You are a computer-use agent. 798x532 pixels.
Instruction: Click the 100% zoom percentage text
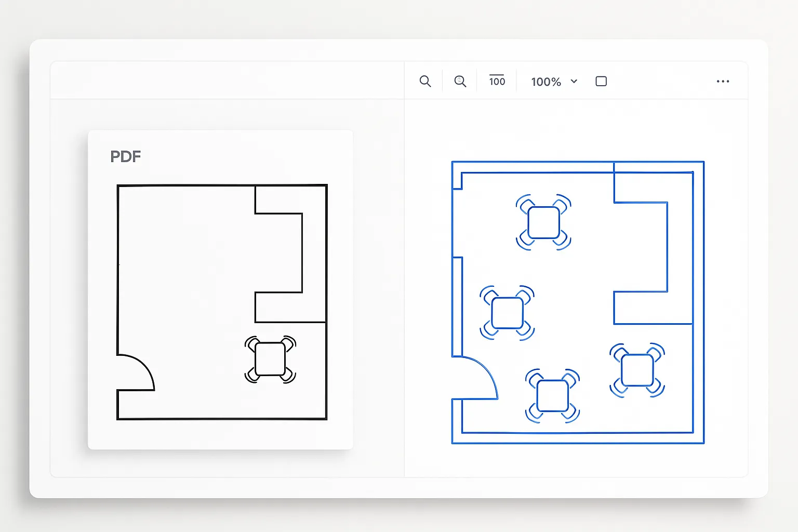pos(546,82)
